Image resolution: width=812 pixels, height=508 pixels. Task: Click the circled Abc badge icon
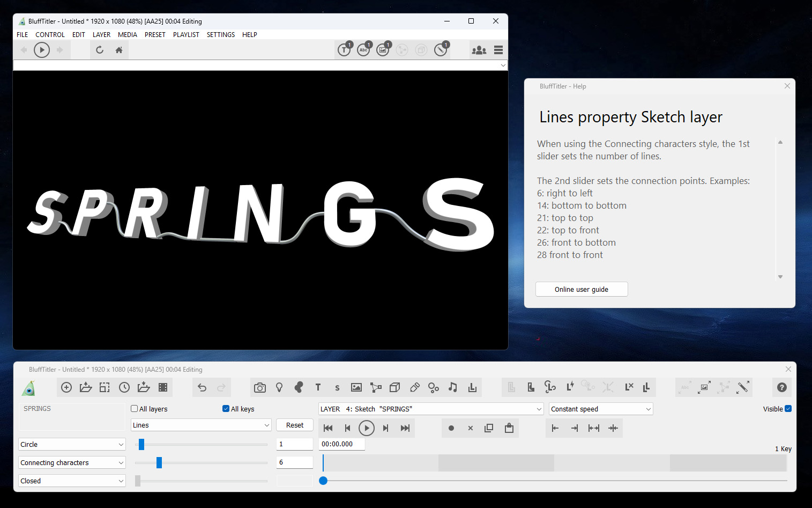point(364,49)
